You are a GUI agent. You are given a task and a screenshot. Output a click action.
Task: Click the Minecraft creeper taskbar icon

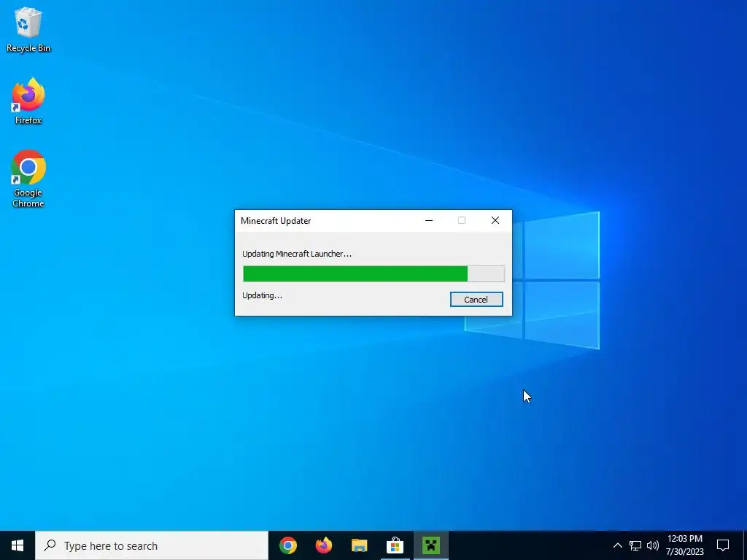431,545
